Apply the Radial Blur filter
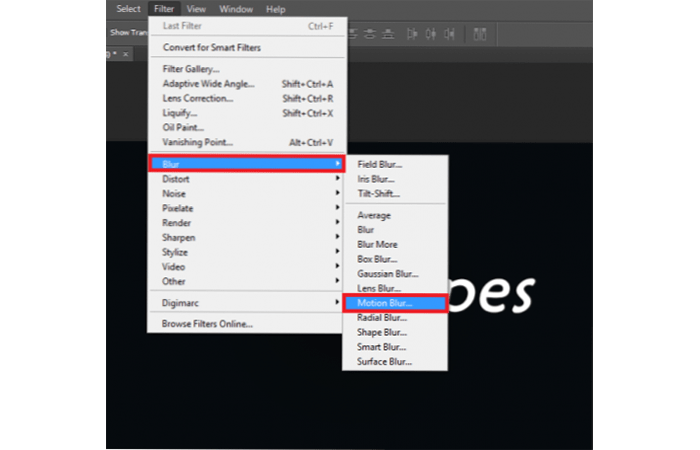 [x=382, y=317]
